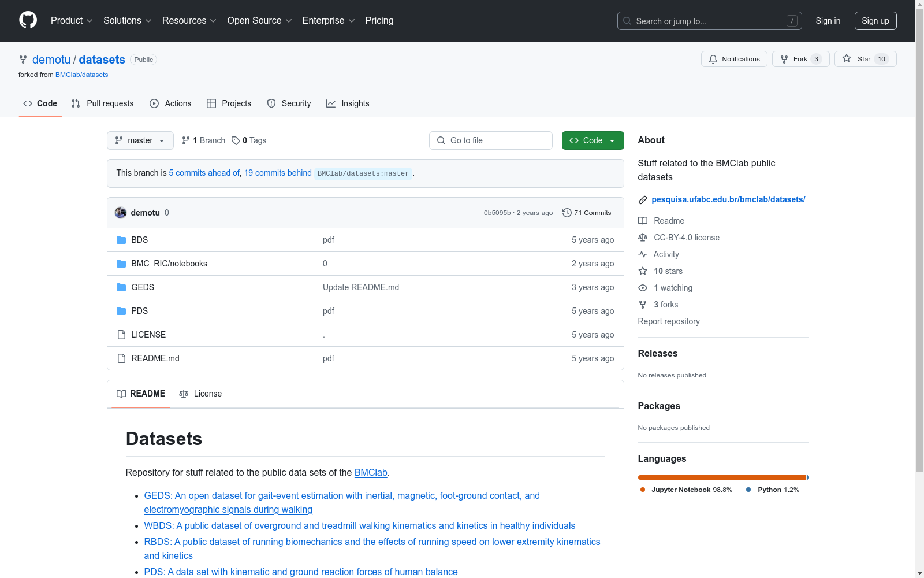Click the orange Jupyter Notebook legend dot
The height and width of the screenshot is (578, 924).
pos(643,490)
